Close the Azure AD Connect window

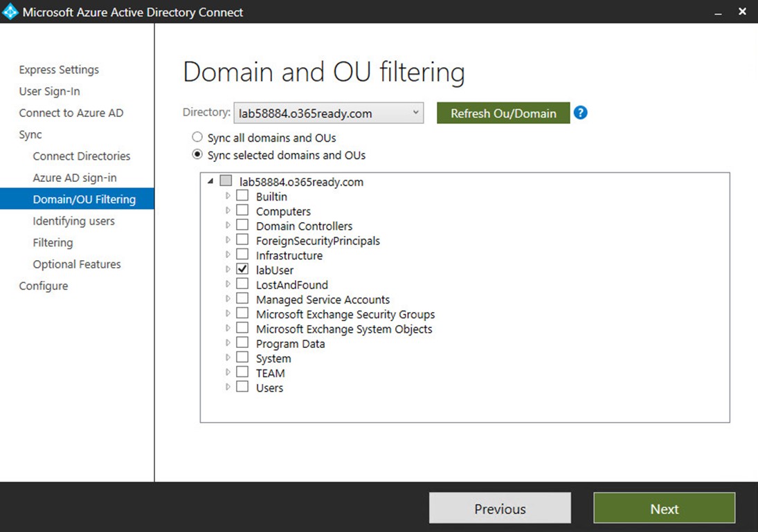[x=743, y=11]
